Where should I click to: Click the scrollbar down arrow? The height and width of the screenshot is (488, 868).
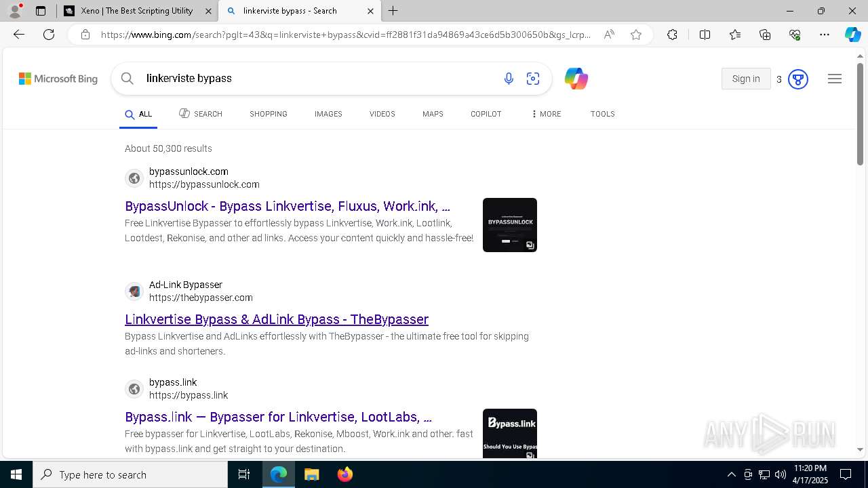click(x=860, y=449)
